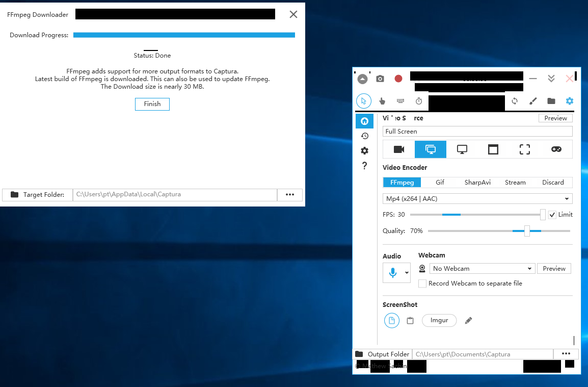This screenshot has width=588, height=387.
Task: Select the Stream encoder tab
Action: (515, 183)
